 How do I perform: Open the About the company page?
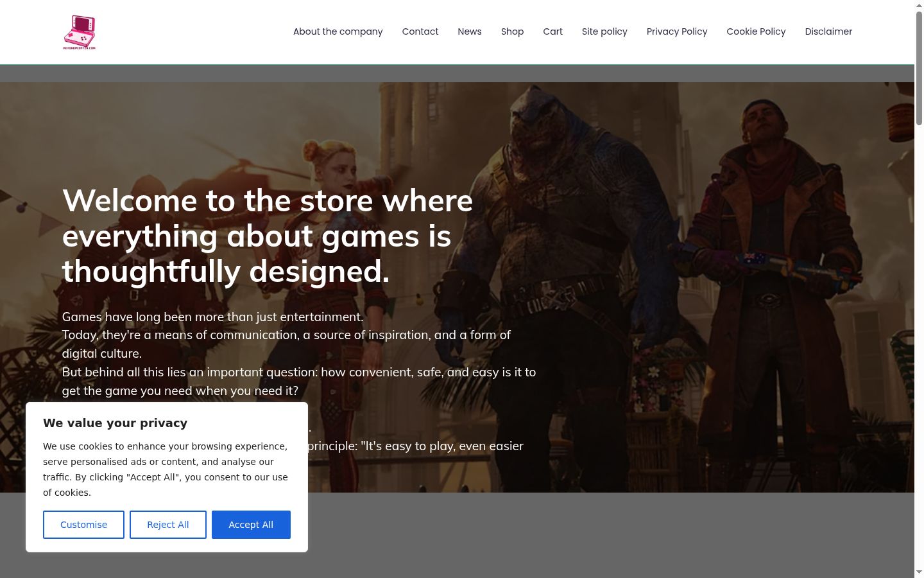pyautogui.click(x=338, y=31)
